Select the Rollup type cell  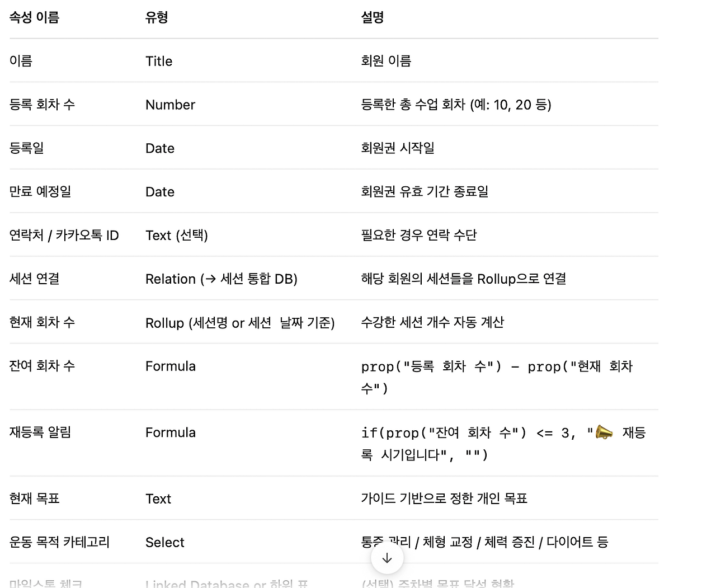pyautogui.click(x=240, y=323)
